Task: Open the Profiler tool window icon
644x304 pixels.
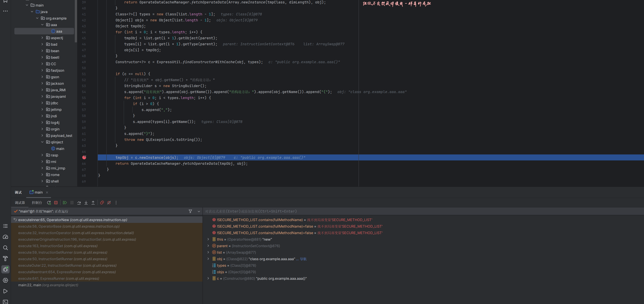Action: 5,237
